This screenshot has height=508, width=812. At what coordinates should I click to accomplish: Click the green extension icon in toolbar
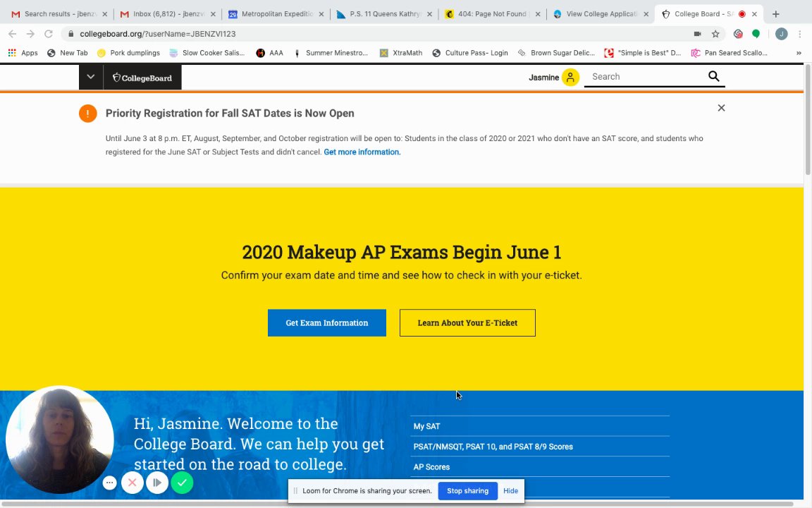(x=756, y=34)
